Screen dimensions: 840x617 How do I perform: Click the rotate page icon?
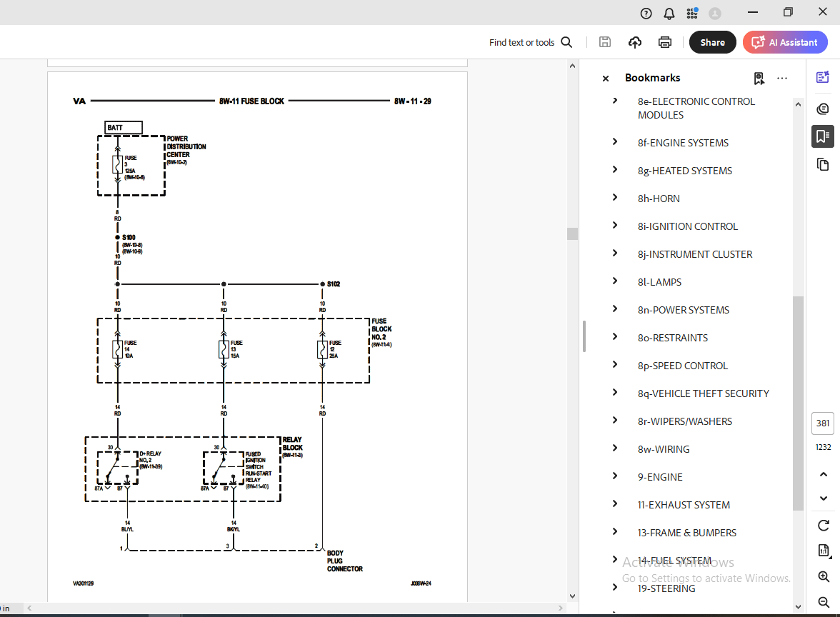(823, 525)
